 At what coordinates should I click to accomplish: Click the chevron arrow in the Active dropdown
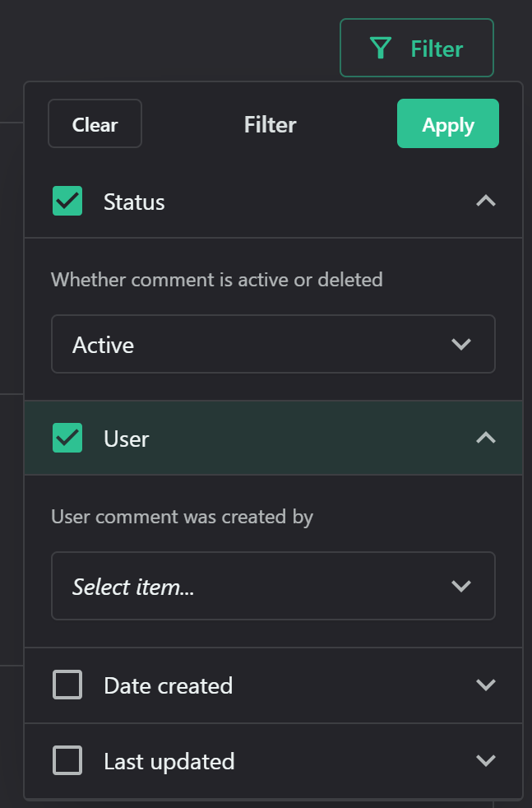click(x=461, y=344)
